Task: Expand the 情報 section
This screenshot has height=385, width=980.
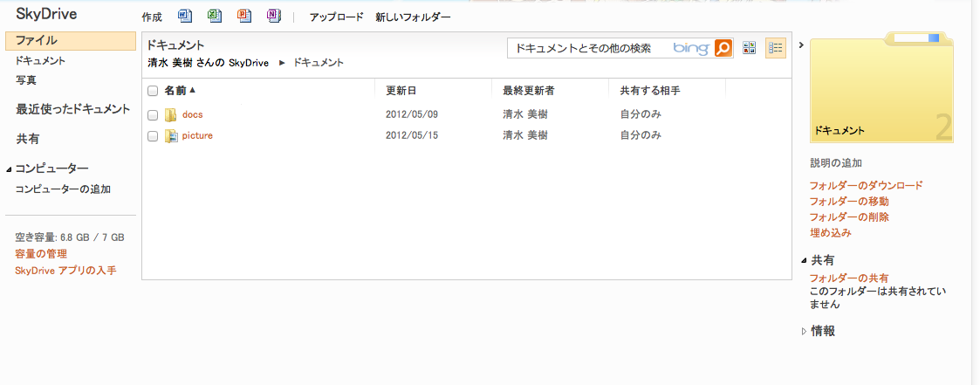Action: click(805, 332)
